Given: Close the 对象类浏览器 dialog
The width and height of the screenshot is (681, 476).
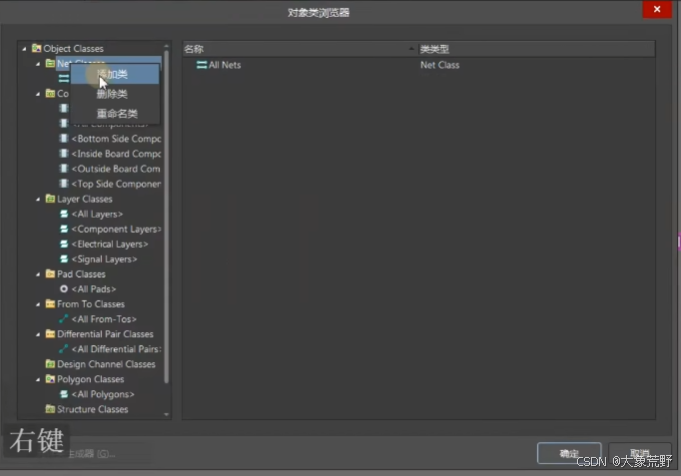Looking at the screenshot, I should pyautogui.click(x=657, y=9).
